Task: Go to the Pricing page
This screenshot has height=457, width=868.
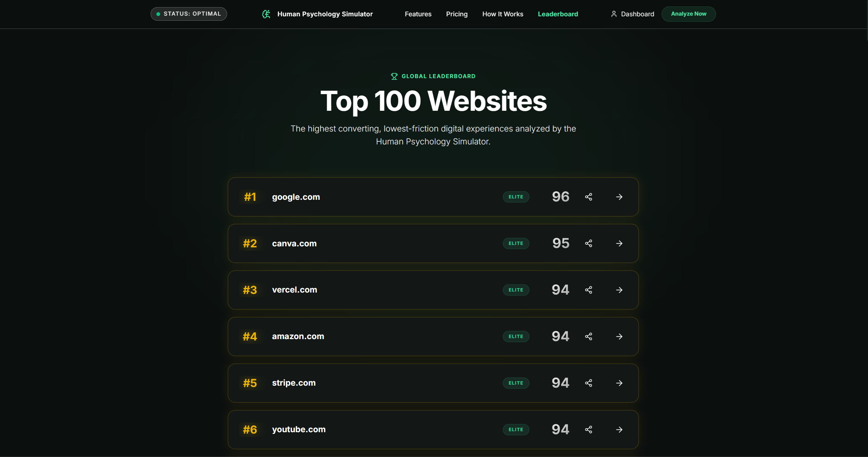Action: pyautogui.click(x=457, y=14)
